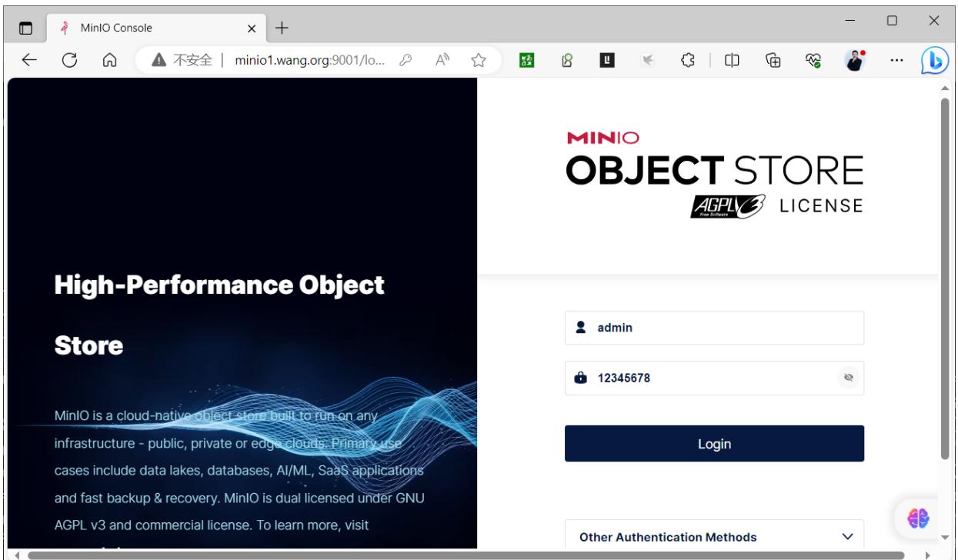Viewport: 958px width, 560px height.
Task: Click the scroll-right arrow of the horizontal scrollbar
Action: 929,554
